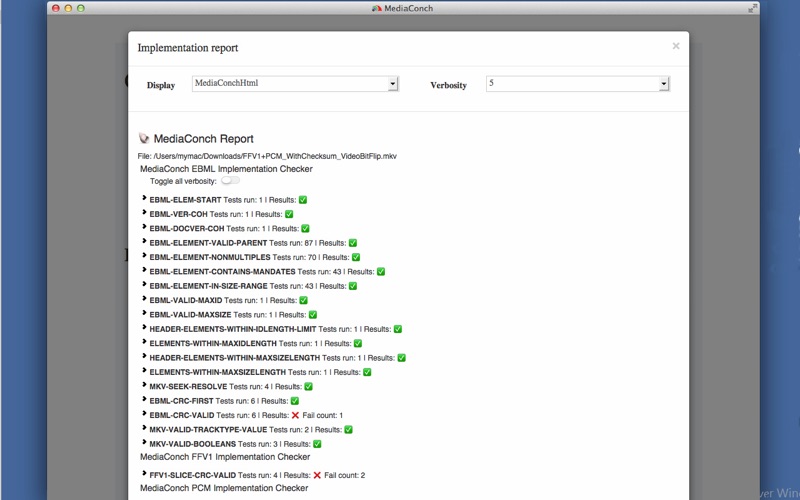Click green check for EBML-ELEM-START
The width and height of the screenshot is (800, 500).
[303, 200]
